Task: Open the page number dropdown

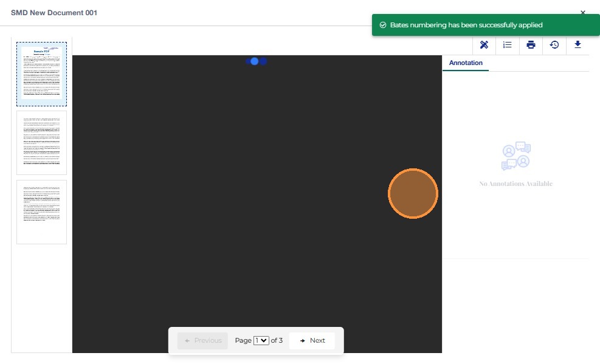Action: pyautogui.click(x=261, y=340)
